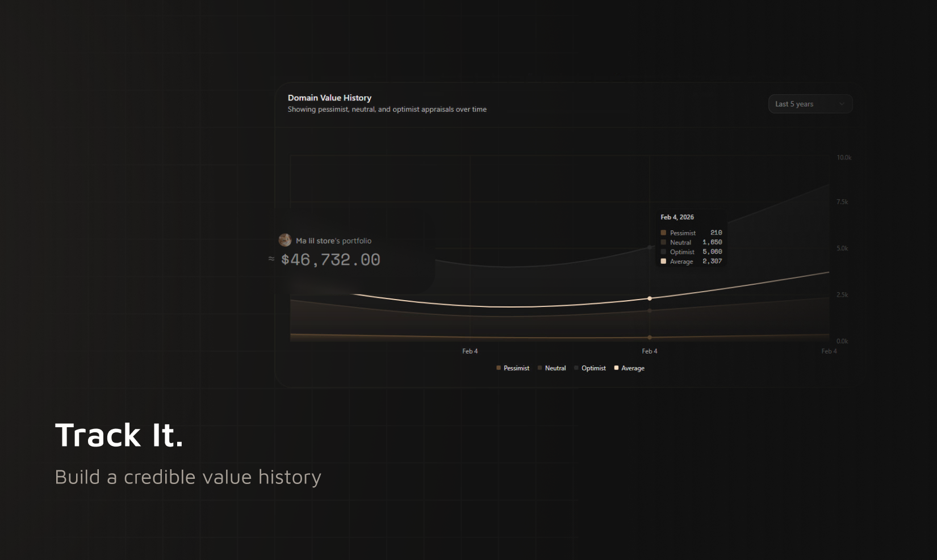
Task: Click the Average swatch inside the Feb 4 tooltip
Action: [663, 261]
